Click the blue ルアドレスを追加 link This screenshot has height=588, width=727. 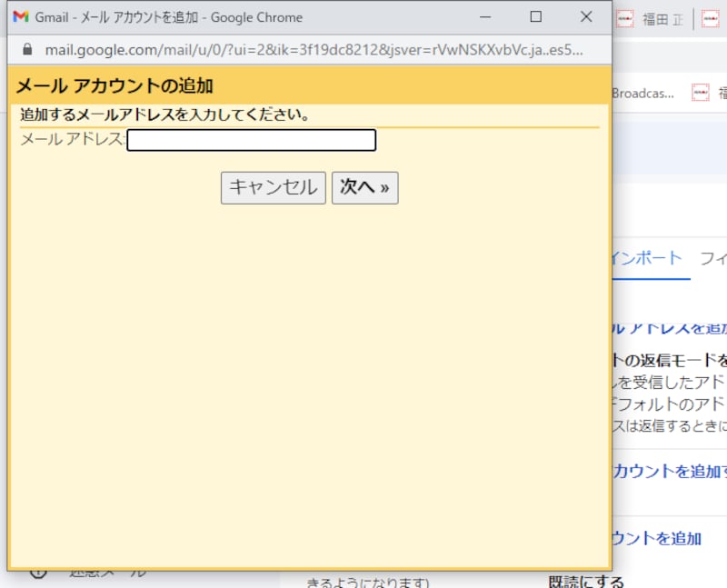point(671,327)
